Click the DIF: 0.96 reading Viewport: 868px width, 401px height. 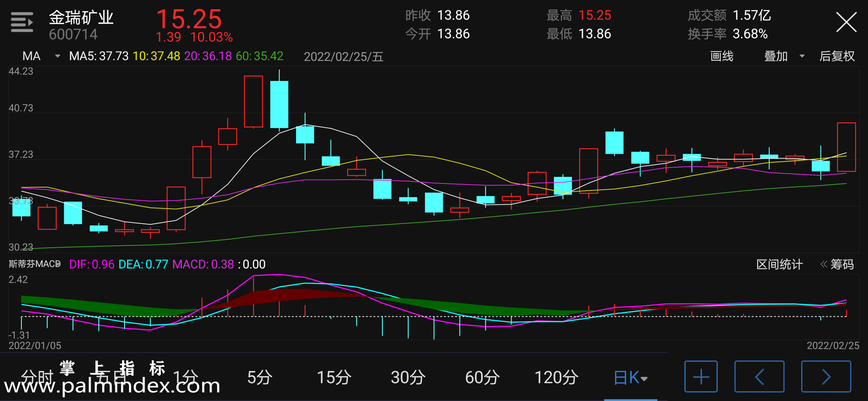pyautogui.click(x=92, y=264)
